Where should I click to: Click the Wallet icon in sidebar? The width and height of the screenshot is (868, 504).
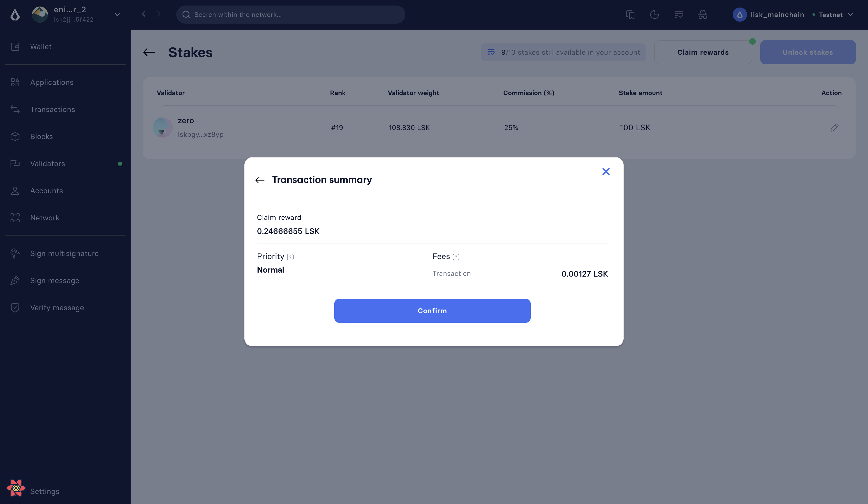coord(15,46)
